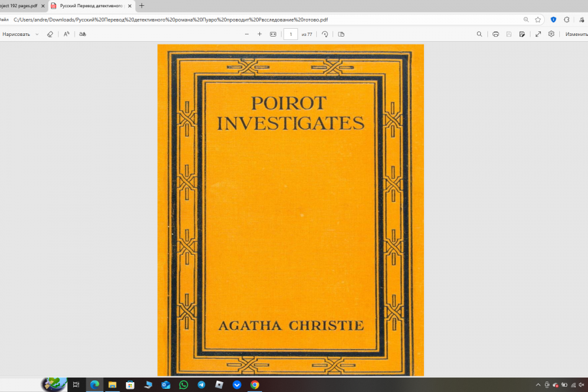Open the page view icon

point(341,34)
